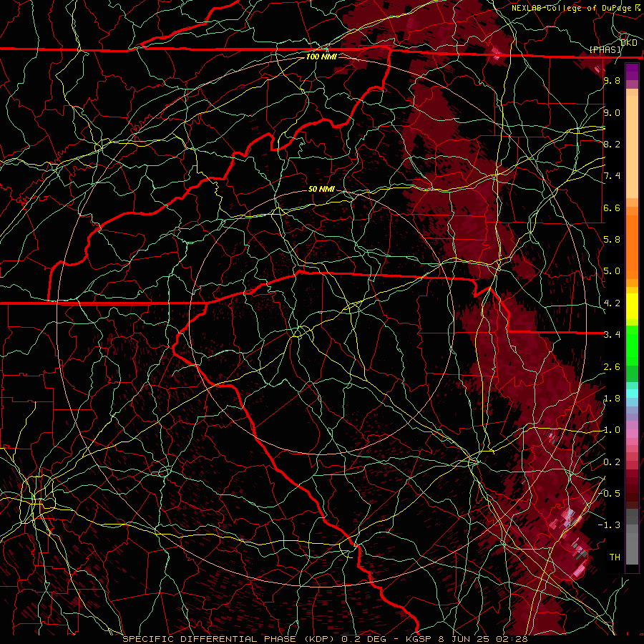Click the 2.6 value on the legend

(612, 367)
